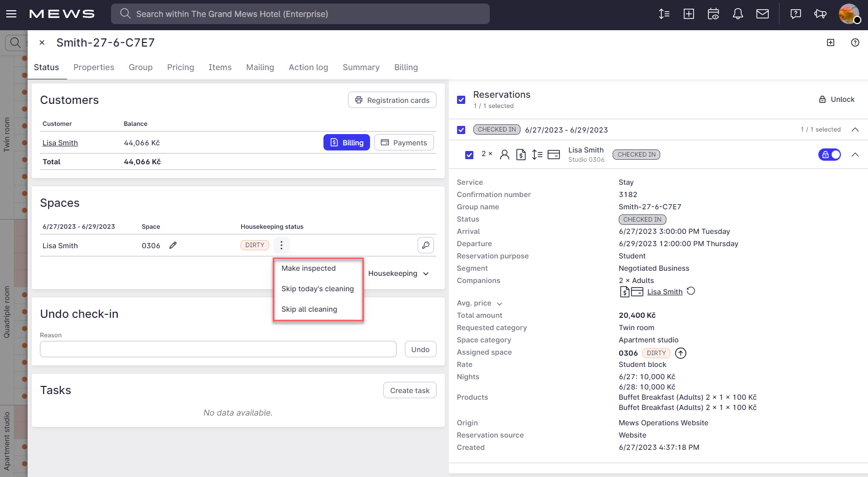Expand the Avg. price chevron
The width and height of the screenshot is (868, 477).
tap(500, 303)
